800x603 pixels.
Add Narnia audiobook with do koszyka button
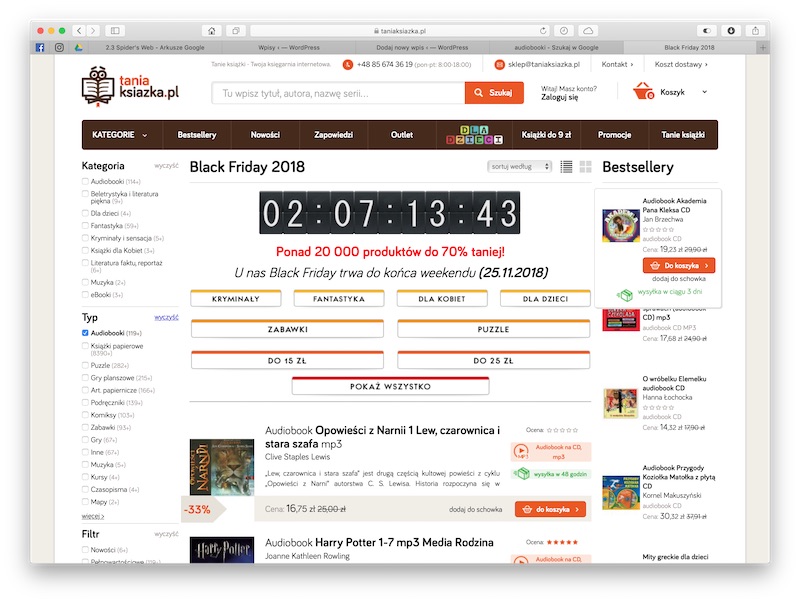(551, 509)
